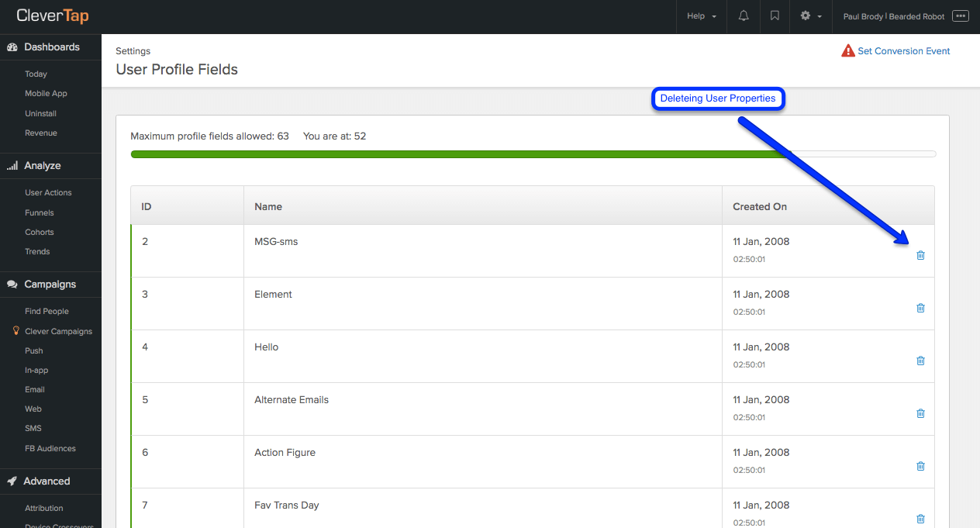Open Attribution under Advanced
This screenshot has height=528, width=980.
click(44, 508)
